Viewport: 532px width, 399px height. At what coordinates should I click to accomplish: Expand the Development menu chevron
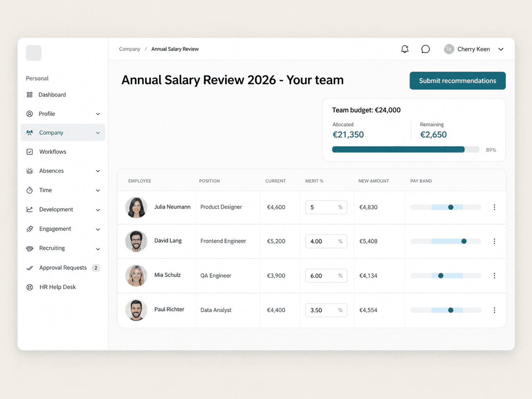(x=98, y=210)
